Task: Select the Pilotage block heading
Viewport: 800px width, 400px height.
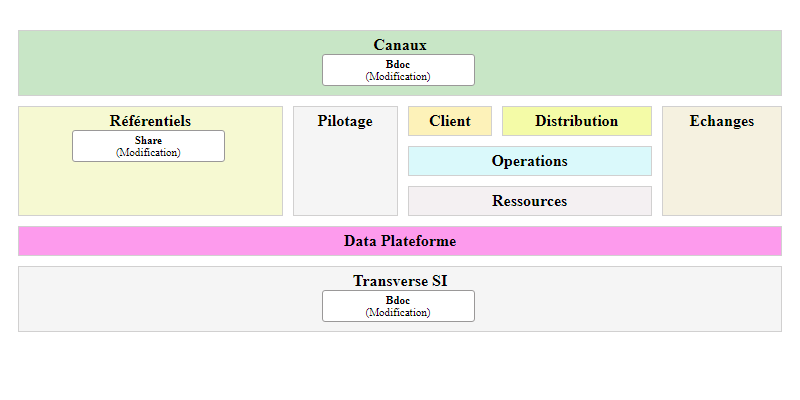Action: tap(345, 121)
